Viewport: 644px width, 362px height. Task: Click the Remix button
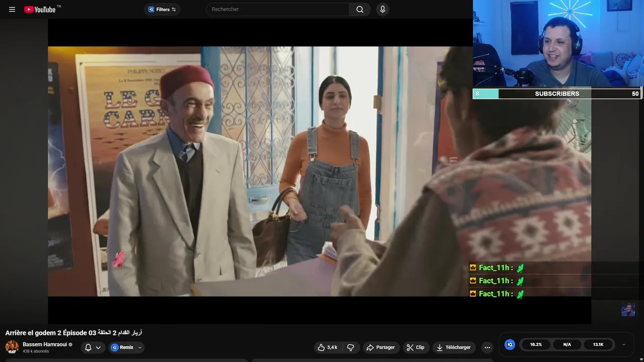[x=122, y=347]
